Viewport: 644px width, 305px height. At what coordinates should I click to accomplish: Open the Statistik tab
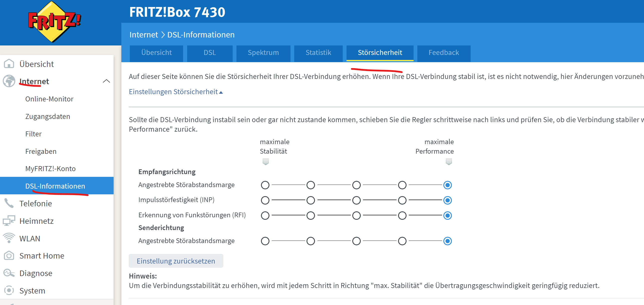pyautogui.click(x=318, y=53)
